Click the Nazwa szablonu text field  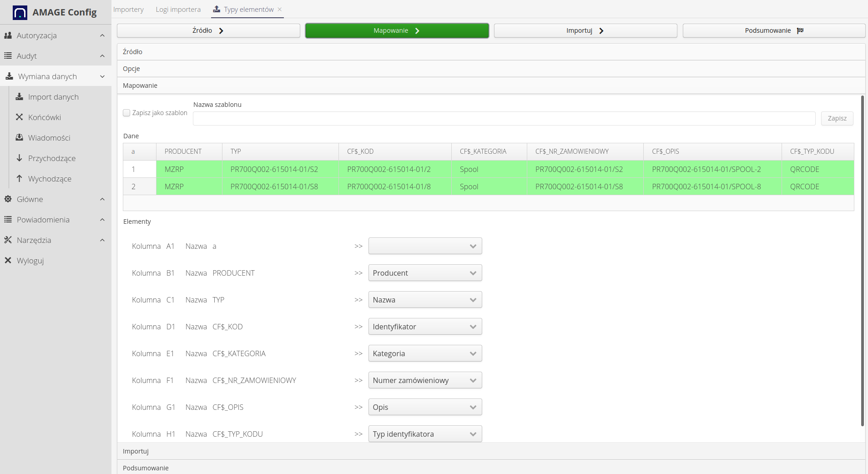(x=504, y=118)
